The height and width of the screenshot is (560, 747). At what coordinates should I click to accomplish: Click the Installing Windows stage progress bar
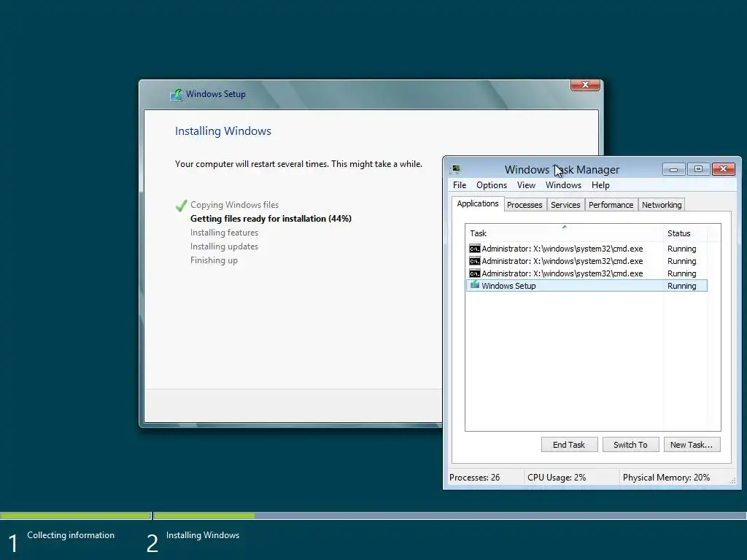pyautogui.click(x=449, y=516)
